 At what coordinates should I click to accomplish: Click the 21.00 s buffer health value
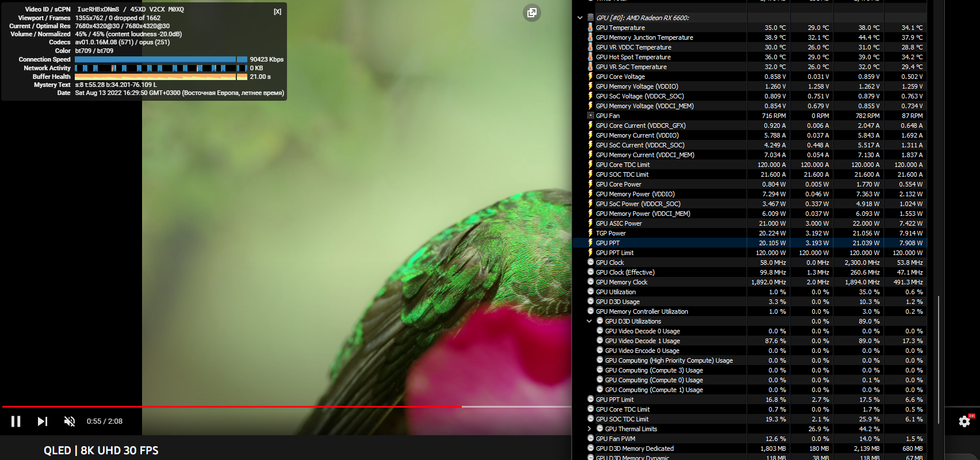261,77
